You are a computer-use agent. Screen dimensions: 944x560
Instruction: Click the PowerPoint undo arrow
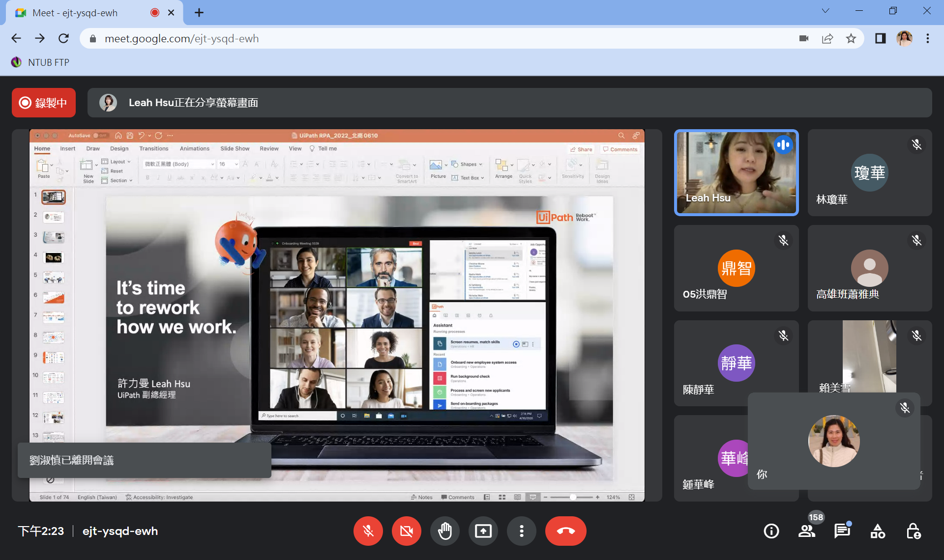click(x=142, y=136)
